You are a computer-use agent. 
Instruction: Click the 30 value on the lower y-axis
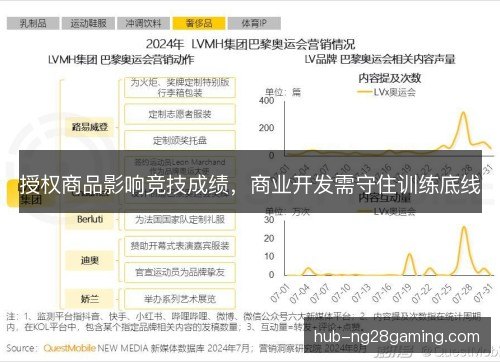pyautogui.click(x=269, y=220)
